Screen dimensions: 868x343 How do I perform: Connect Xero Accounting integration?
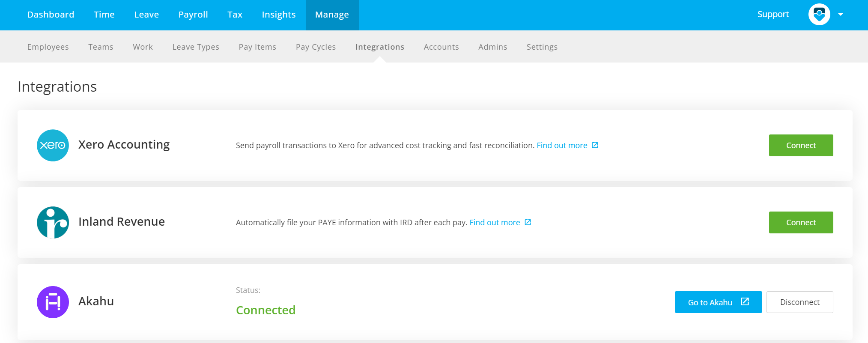click(x=801, y=145)
